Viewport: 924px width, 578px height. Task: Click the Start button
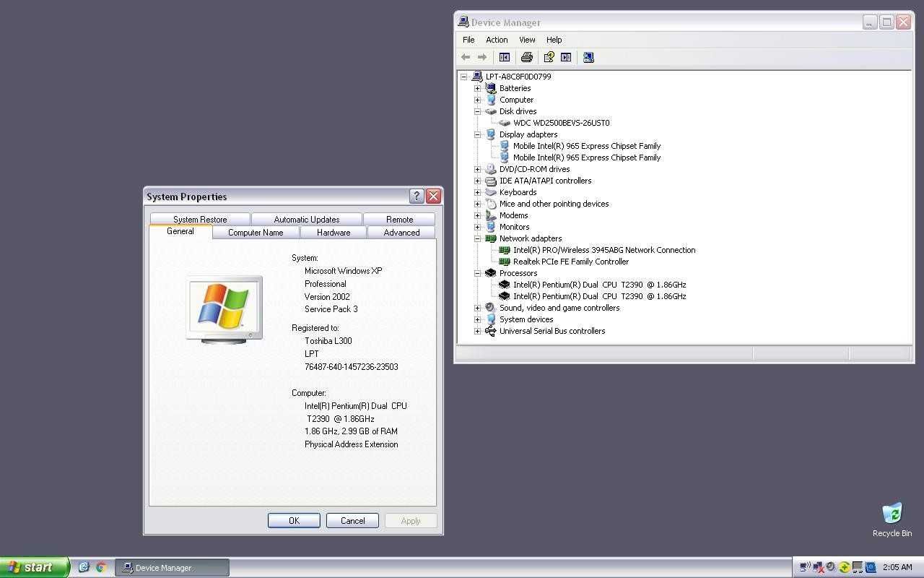click(x=34, y=567)
